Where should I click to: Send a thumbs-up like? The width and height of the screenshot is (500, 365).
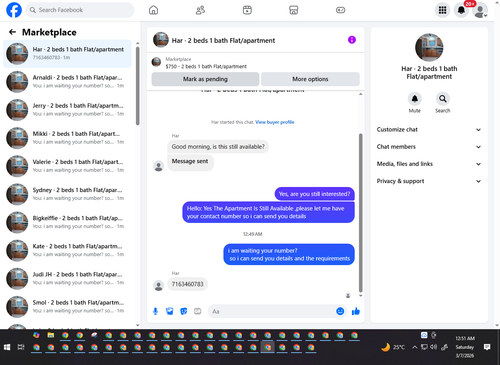356,311
